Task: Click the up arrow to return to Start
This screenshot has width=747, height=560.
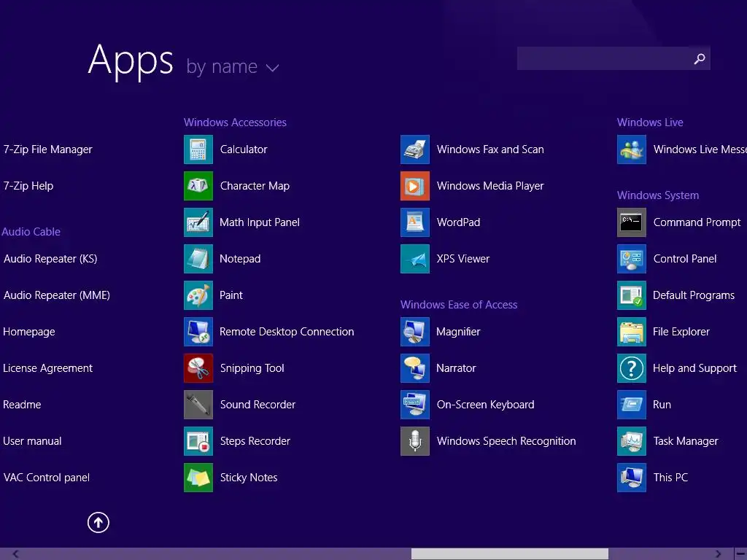Action: coord(98,522)
